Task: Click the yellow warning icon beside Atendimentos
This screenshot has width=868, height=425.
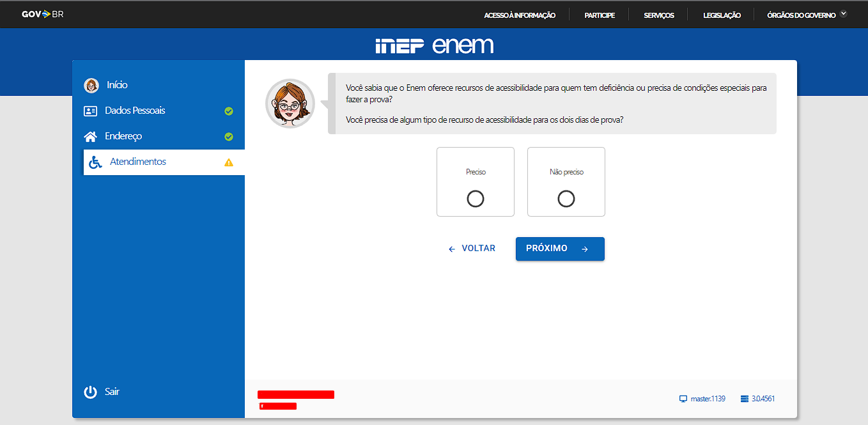Action: coord(229,162)
